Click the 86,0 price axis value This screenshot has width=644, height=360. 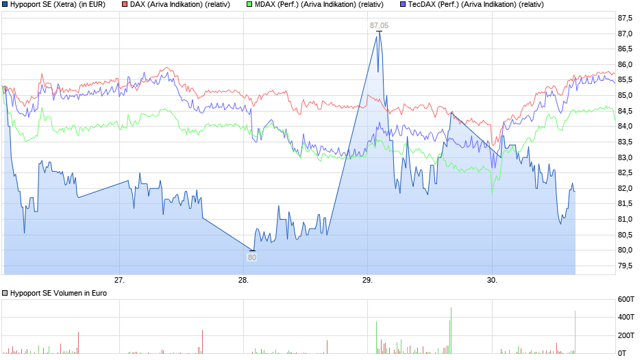tap(625, 64)
